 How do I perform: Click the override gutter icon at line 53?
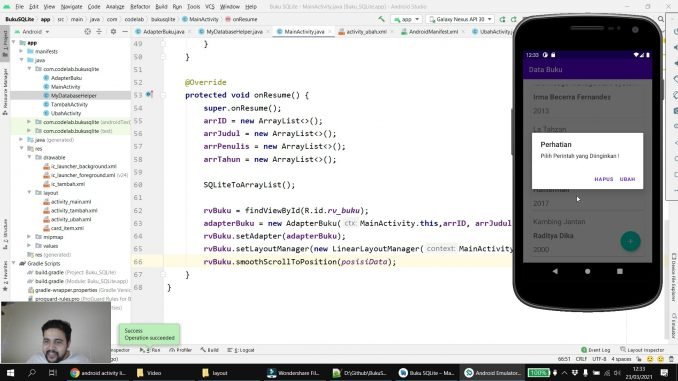[149, 94]
